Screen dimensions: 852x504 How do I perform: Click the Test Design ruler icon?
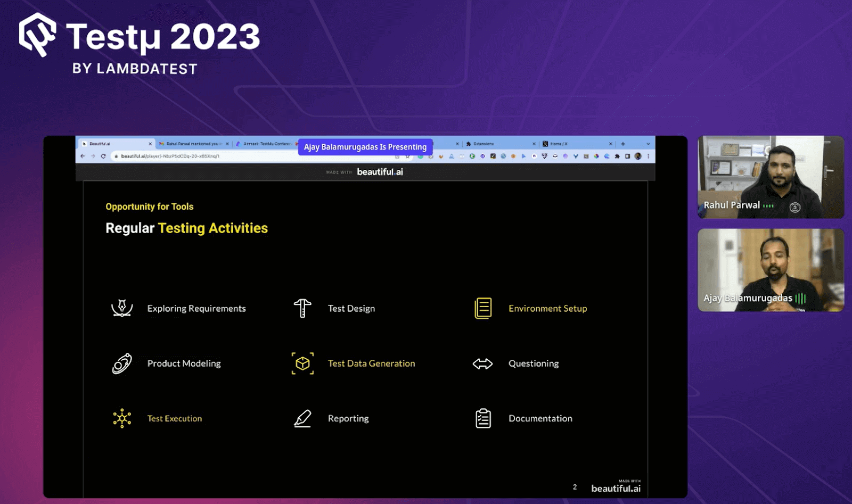click(302, 308)
